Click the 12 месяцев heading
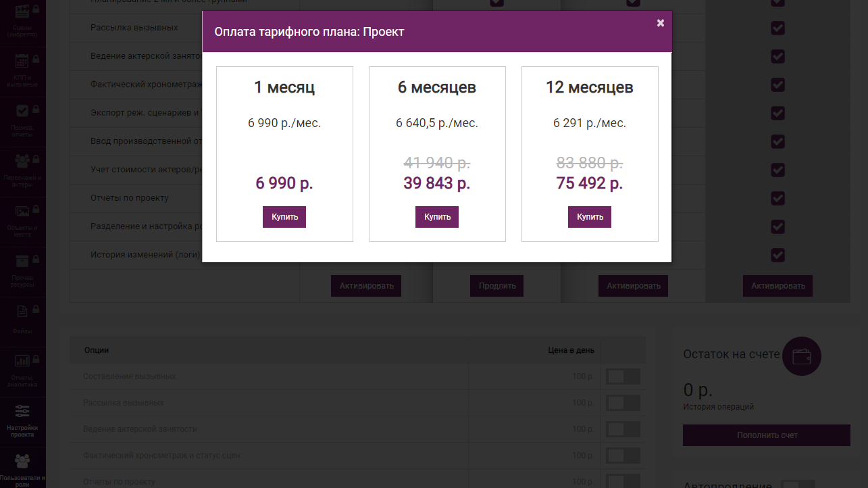The width and height of the screenshot is (868, 488). click(590, 87)
